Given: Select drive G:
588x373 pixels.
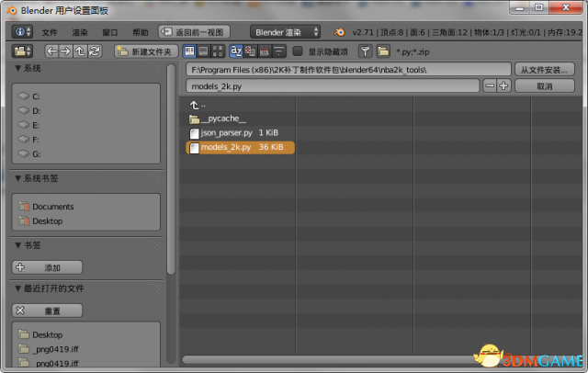Looking at the screenshot, I should click(85, 154).
